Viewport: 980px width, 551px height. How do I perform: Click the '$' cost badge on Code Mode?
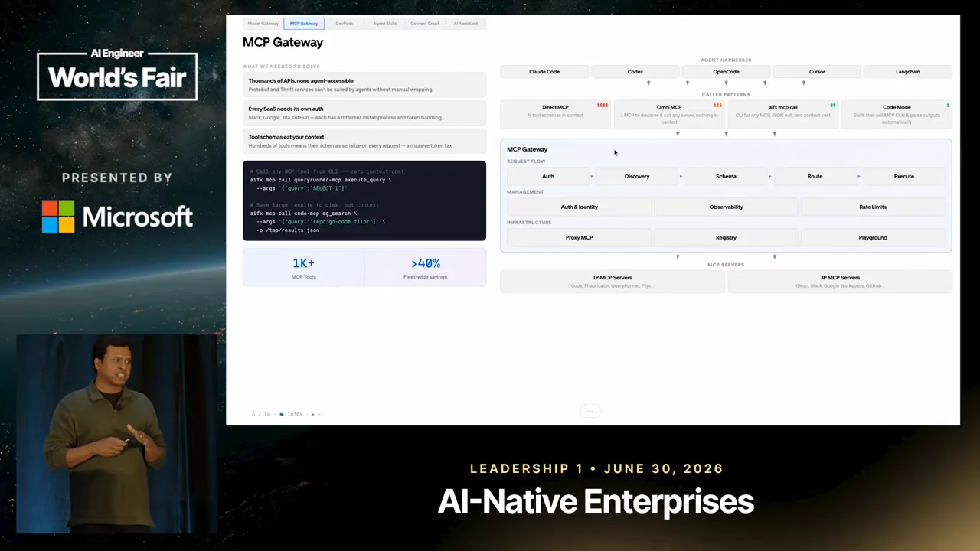948,106
